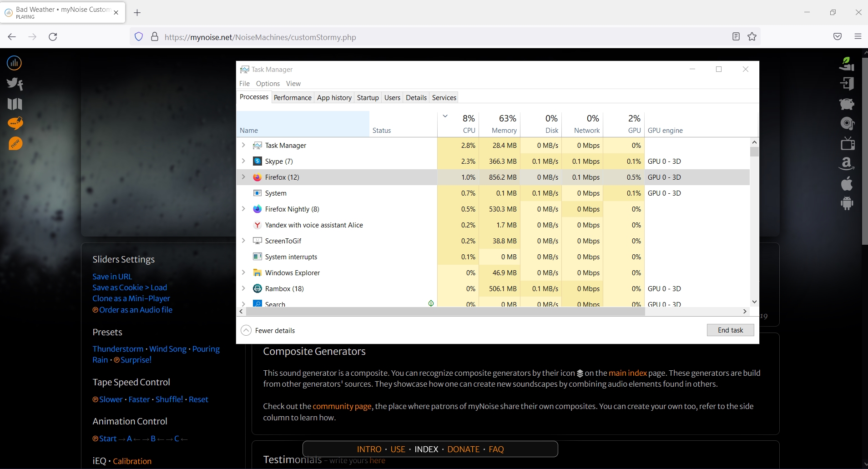Click the myNoise sound level meter icon
Viewport: 868px width, 469px height.
[x=14, y=63]
